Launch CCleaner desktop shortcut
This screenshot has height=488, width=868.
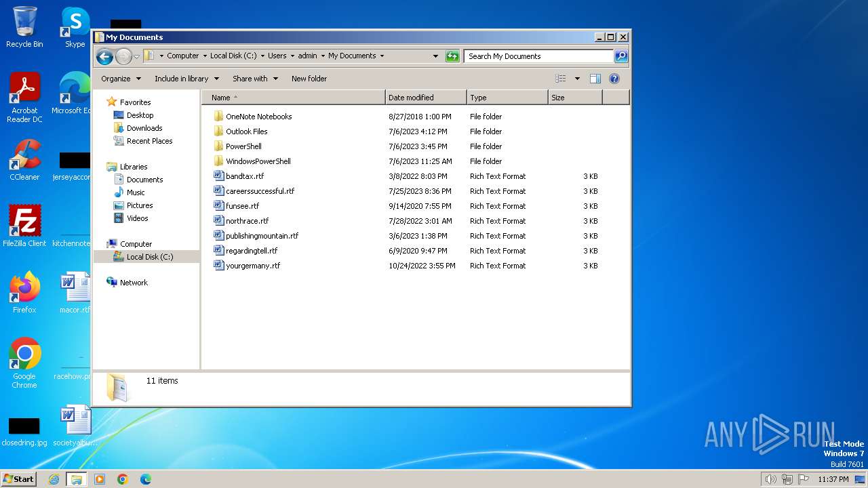[24, 160]
